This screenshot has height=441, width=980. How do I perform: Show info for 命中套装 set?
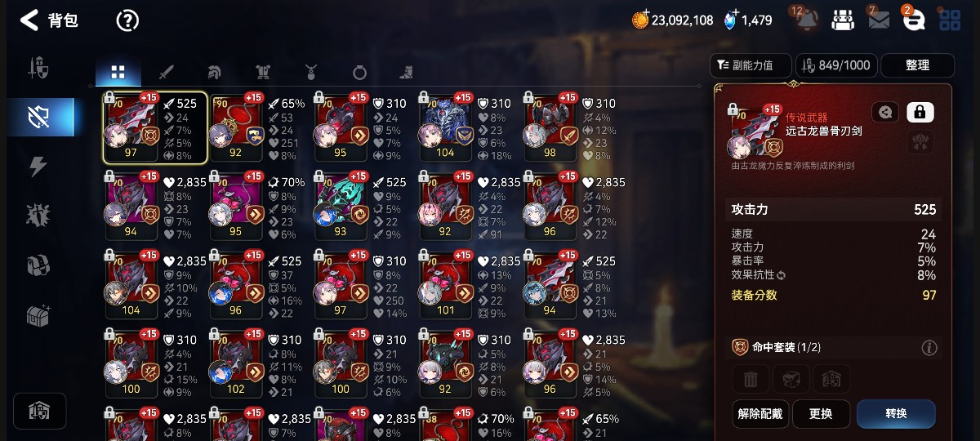pyautogui.click(x=929, y=348)
